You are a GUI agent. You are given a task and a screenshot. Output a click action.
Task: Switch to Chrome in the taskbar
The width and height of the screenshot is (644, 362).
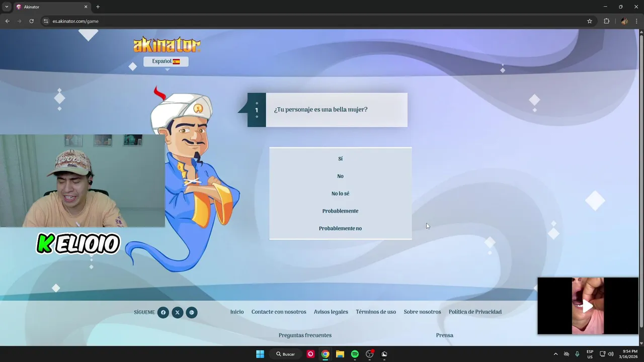(x=325, y=354)
